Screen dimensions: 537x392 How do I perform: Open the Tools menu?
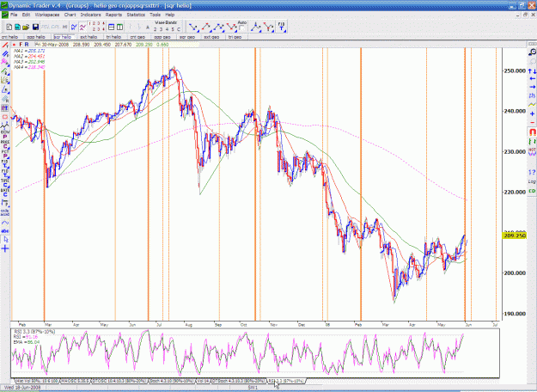point(155,15)
